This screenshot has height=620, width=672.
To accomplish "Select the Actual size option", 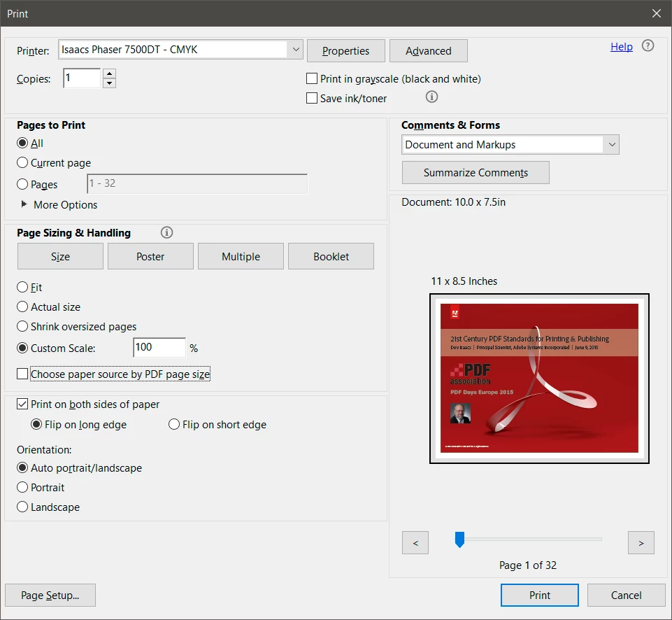I will tap(22, 307).
